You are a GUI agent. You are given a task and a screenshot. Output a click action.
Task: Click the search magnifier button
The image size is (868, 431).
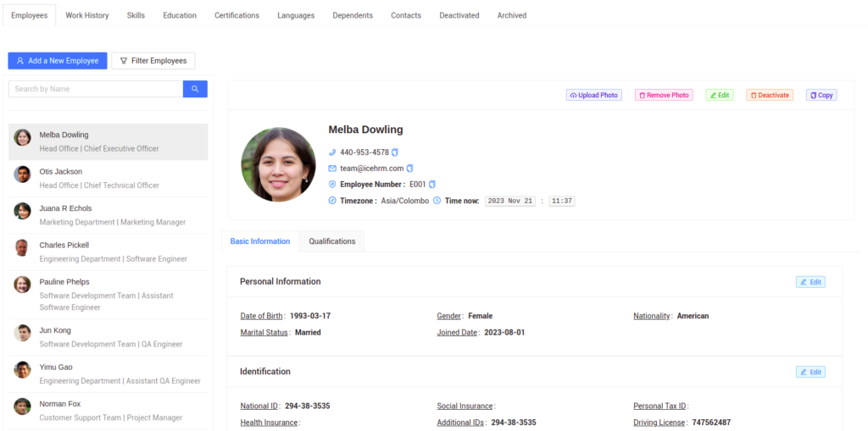pos(195,89)
